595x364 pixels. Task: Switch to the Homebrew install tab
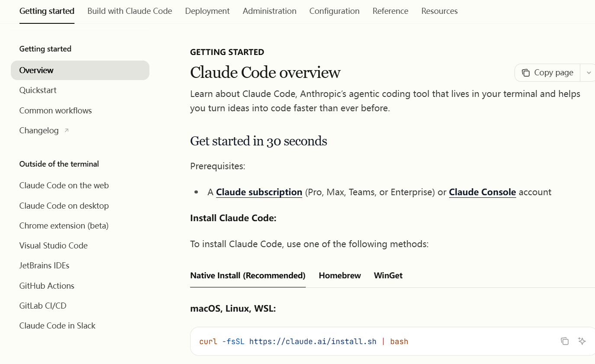(x=340, y=275)
